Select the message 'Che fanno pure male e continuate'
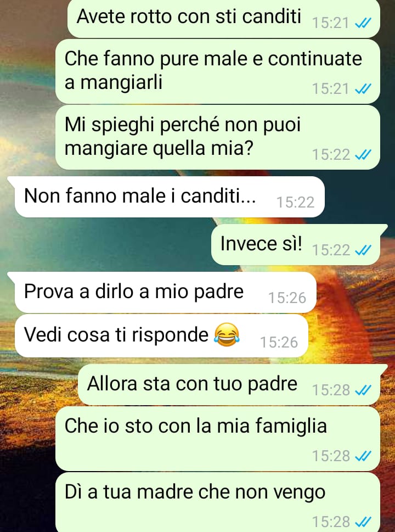This screenshot has width=395, height=532. [x=218, y=71]
